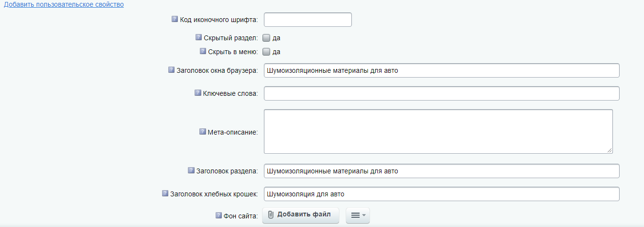The image size is (644, 227).
Task: Click help icon for Мета-описание
Action: pos(203,131)
